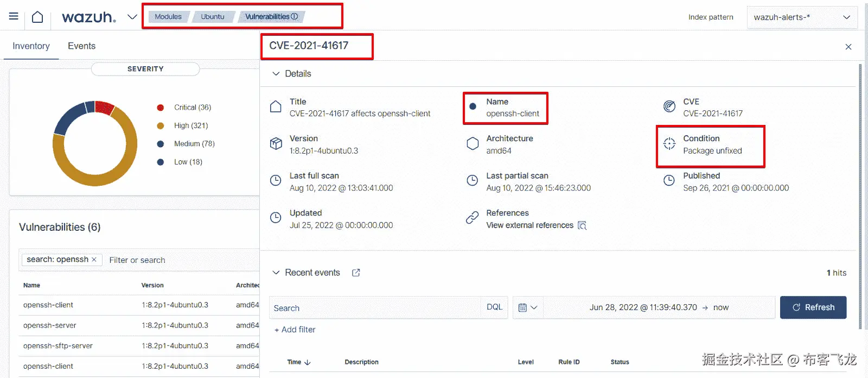Click the Level column header

point(526,362)
